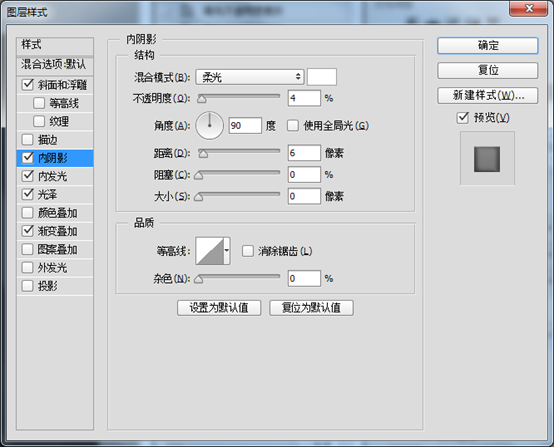Focus the 距离 value field

304,153
